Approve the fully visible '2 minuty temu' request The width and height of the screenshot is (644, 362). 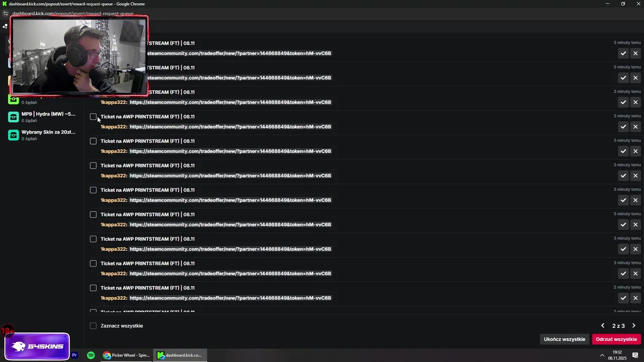coord(623,298)
